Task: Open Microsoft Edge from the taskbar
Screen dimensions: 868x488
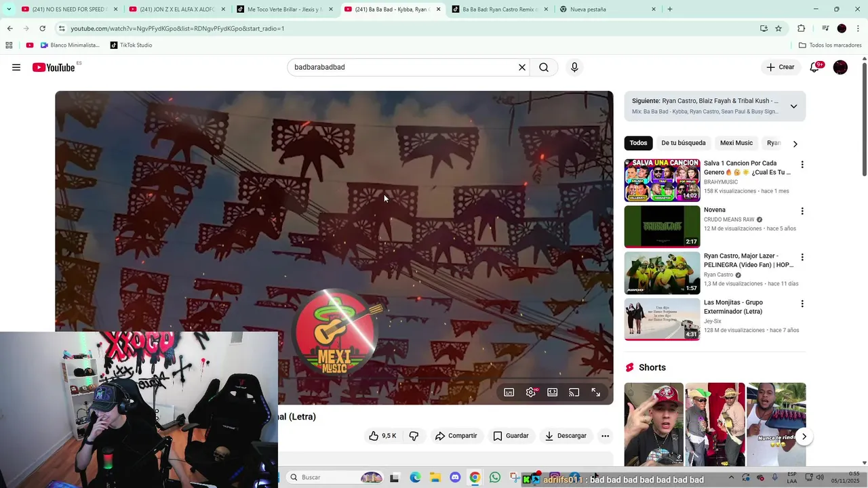Action: pyautogui.click(x=415, y=477)
